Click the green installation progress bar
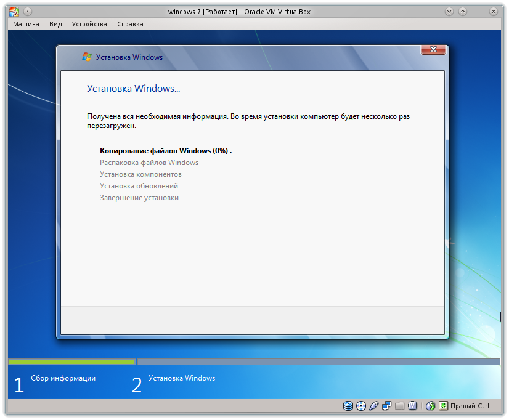This screenshot has height=420, width=509. pos(71,361)
